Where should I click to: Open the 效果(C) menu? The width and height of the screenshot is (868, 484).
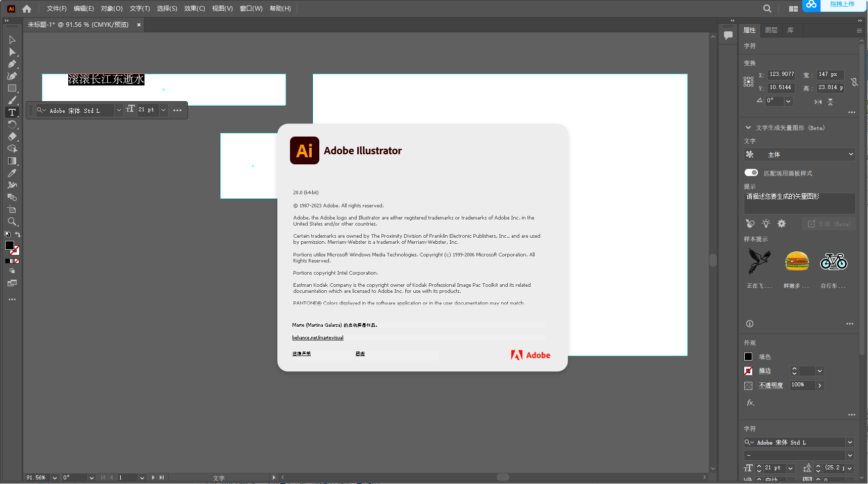pyautogui.click(x=195, y=9)
